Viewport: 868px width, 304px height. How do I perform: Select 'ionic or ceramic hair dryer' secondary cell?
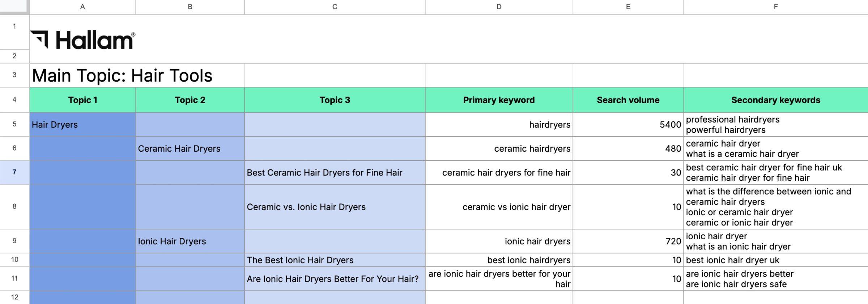point(776,207)
